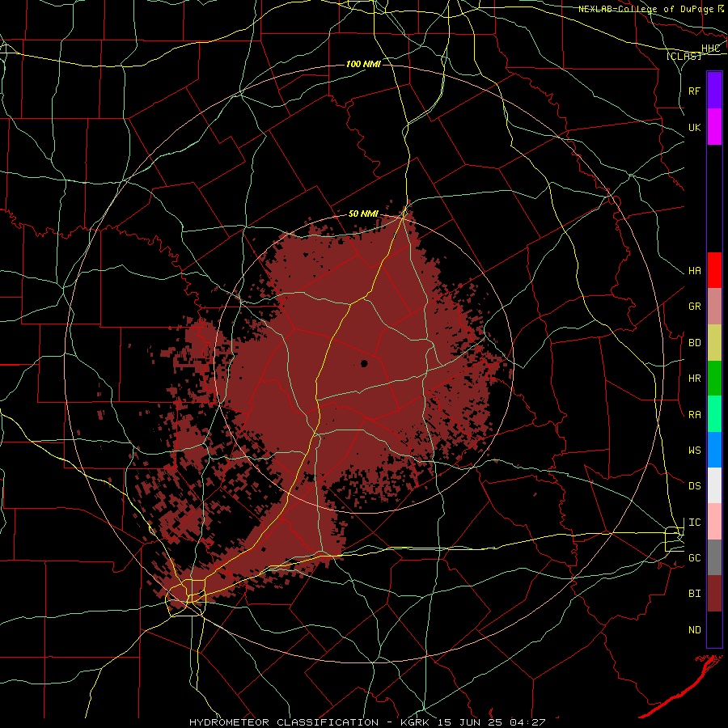Click the 'GC' legend label

[694, 557]
